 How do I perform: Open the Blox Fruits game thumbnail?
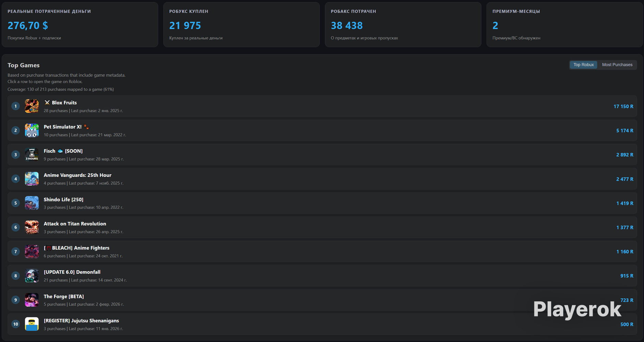[31, 106]
